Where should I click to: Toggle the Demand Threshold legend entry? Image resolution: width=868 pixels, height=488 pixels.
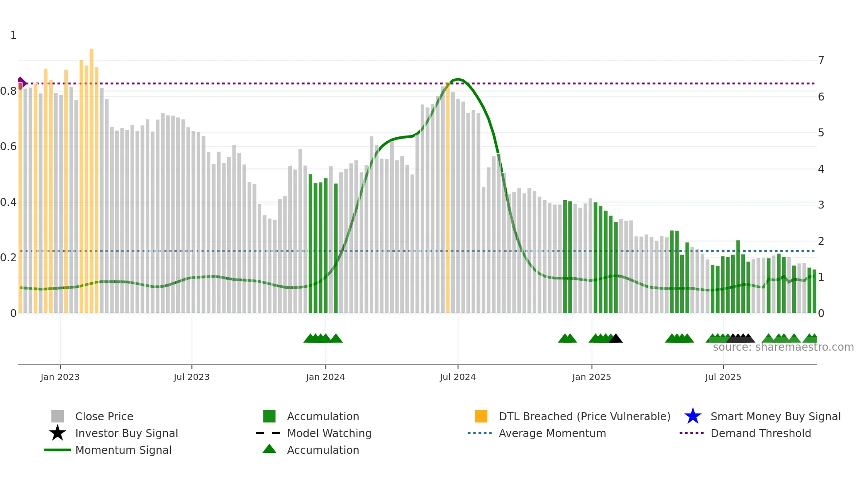[760, 433]
